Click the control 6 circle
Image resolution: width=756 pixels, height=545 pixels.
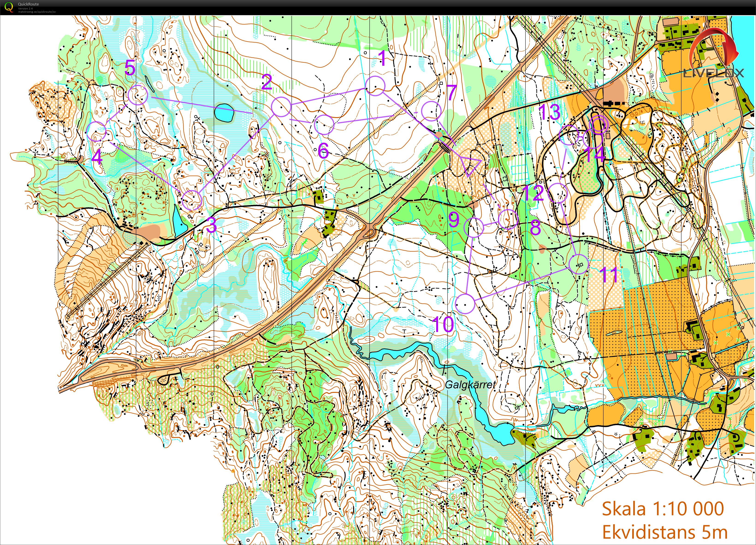pyautogui.click(x=324, y=125)
